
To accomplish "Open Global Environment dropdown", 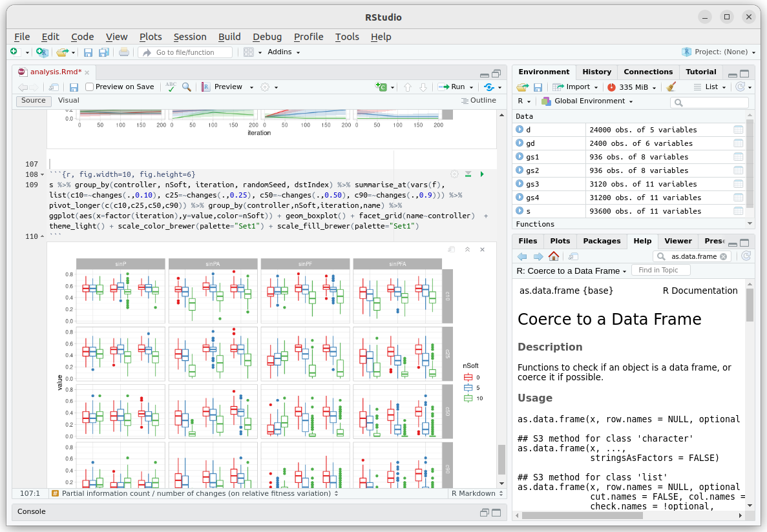I will [x=587, y=101].
